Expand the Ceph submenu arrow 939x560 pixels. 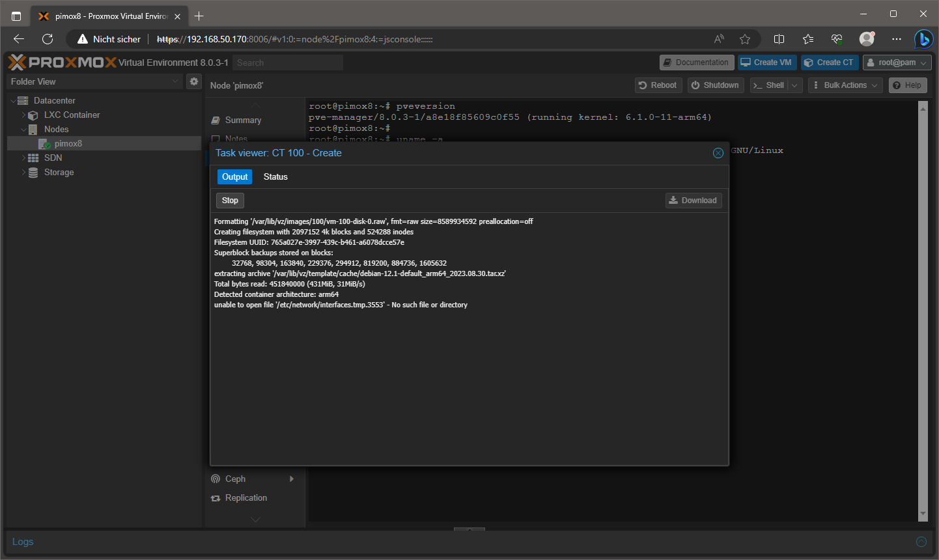pos(292,479)
